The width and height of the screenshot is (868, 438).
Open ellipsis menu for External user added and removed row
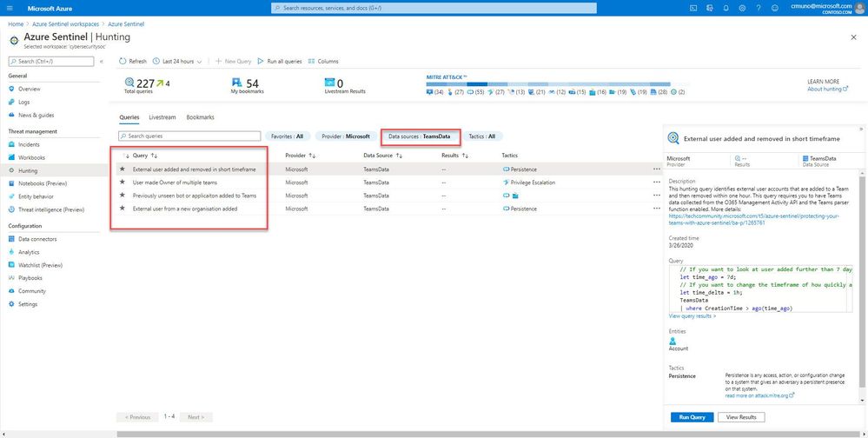point(657,169)
